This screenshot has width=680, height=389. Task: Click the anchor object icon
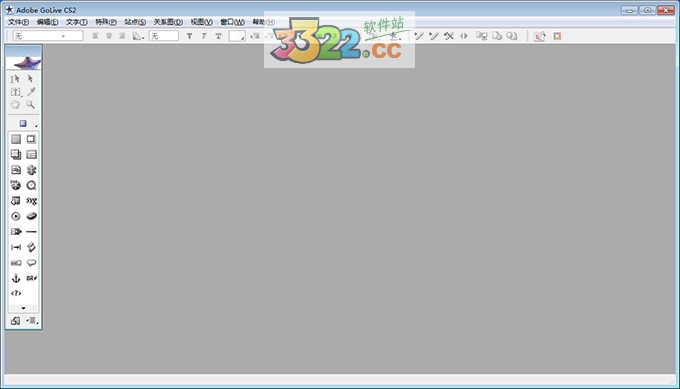(16, 278)
